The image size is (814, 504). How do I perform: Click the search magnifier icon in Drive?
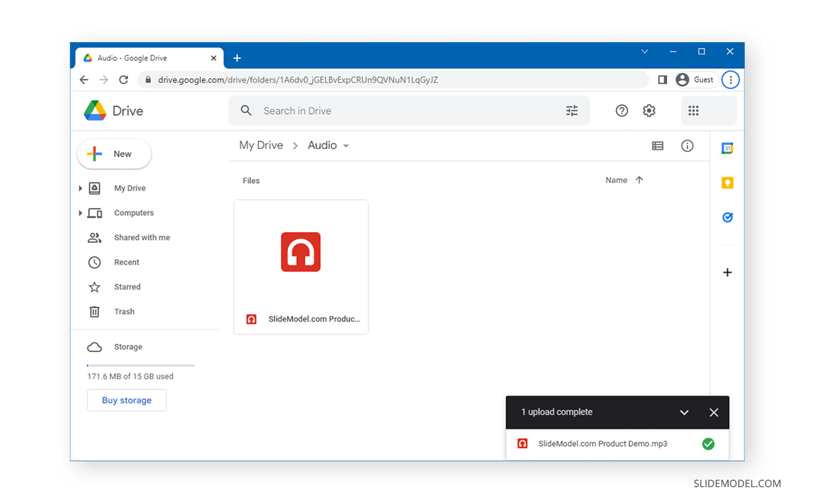pyautogui.click(x=246, y=111)
